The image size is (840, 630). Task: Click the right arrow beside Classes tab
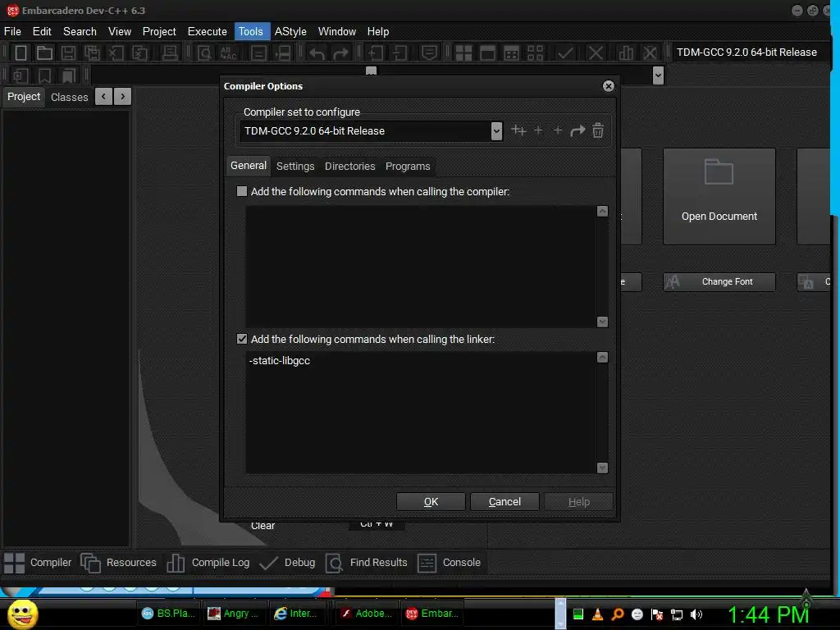point(123,97)
